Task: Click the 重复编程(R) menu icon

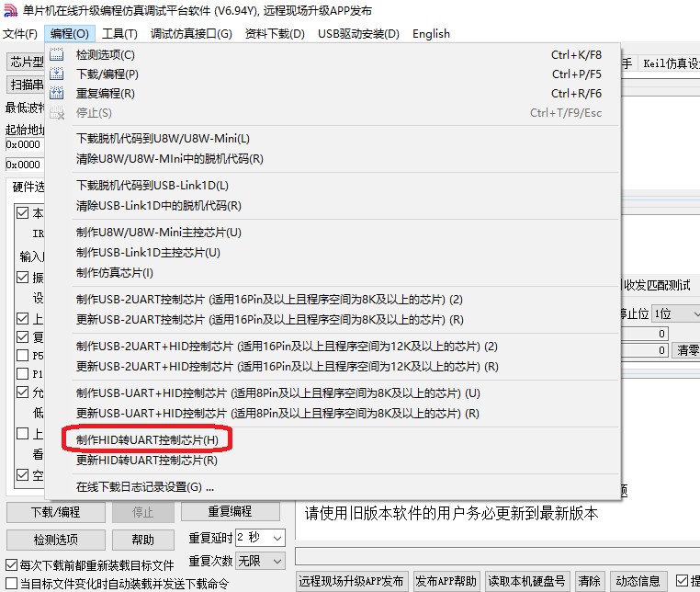Action: pyautogui.click(x=57, y=93)
